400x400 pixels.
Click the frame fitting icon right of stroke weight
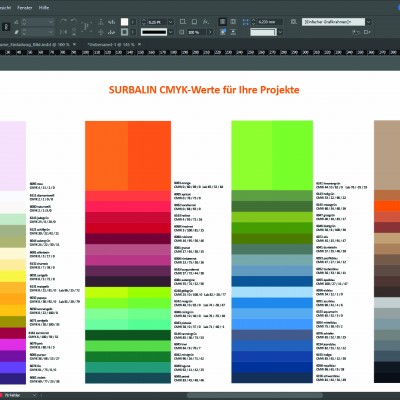183,22
